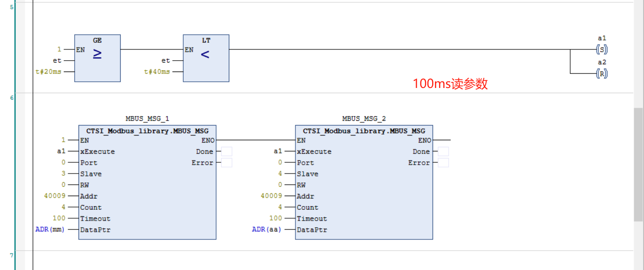Click the t#40ms input of LT block
This screenshot has width=644, height=270.
click(x=157, y=72)
